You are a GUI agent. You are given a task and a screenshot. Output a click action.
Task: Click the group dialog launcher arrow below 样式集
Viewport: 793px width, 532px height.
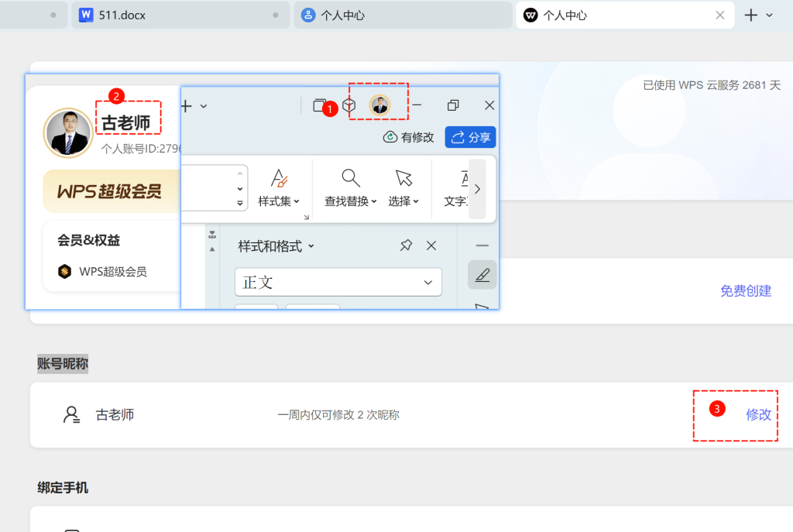click(306, 217)
